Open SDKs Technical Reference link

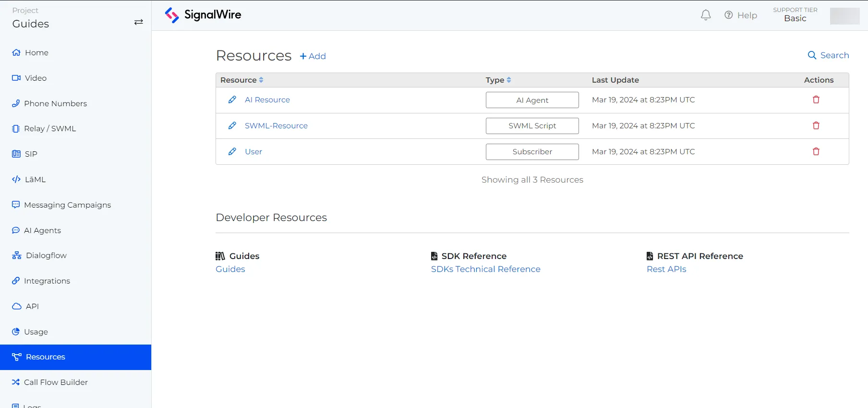(486, 269)
